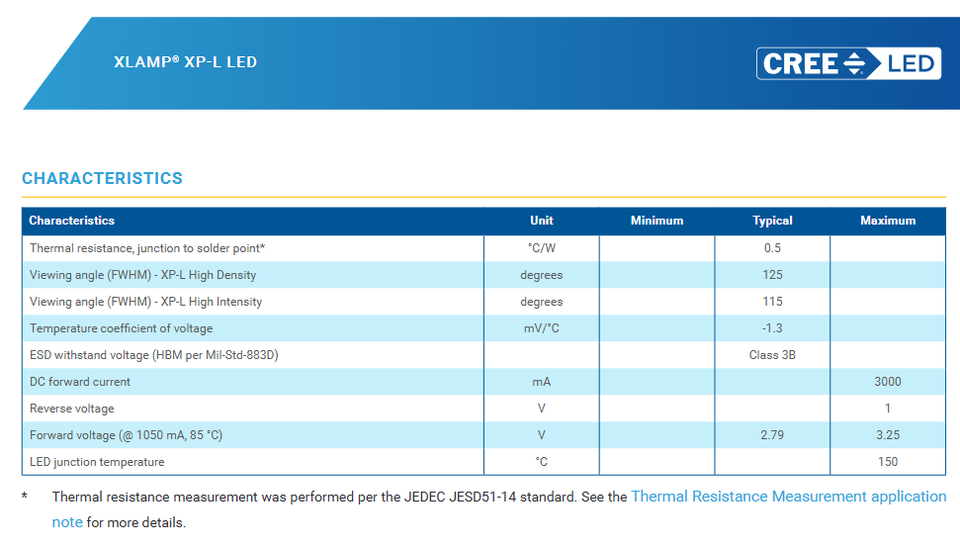Click the 'Unit' column header

541,220
